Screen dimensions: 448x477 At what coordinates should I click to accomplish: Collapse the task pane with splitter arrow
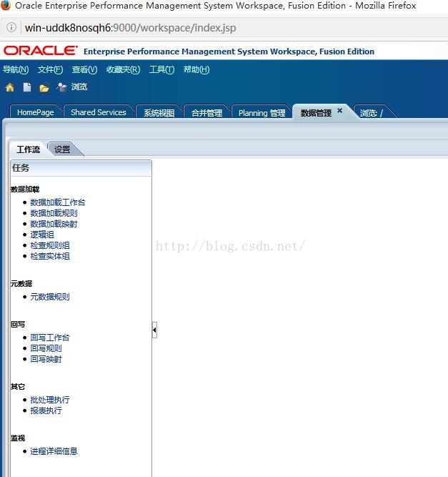coord(154,330)
